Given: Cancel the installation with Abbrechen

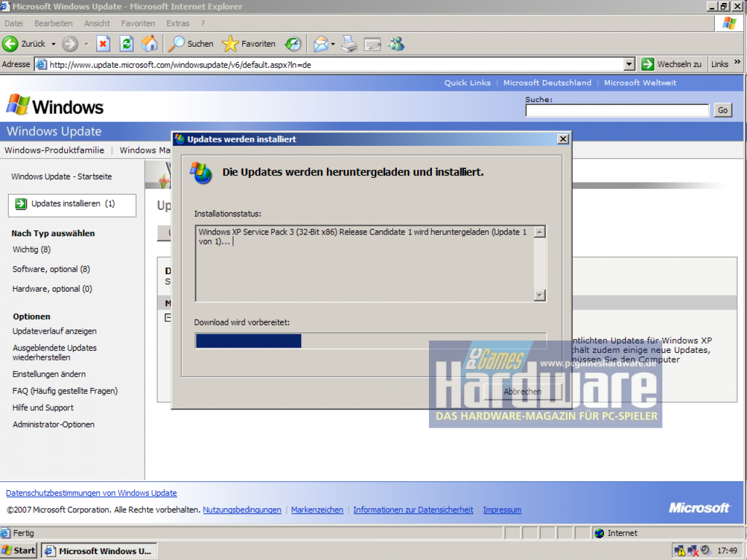Looking at the screenshot, I should (522, 391).
